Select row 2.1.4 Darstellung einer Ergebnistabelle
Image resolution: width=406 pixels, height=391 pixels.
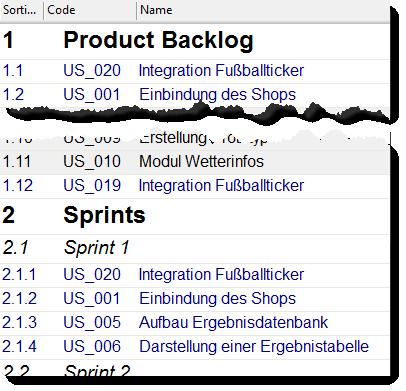(195, 347)
